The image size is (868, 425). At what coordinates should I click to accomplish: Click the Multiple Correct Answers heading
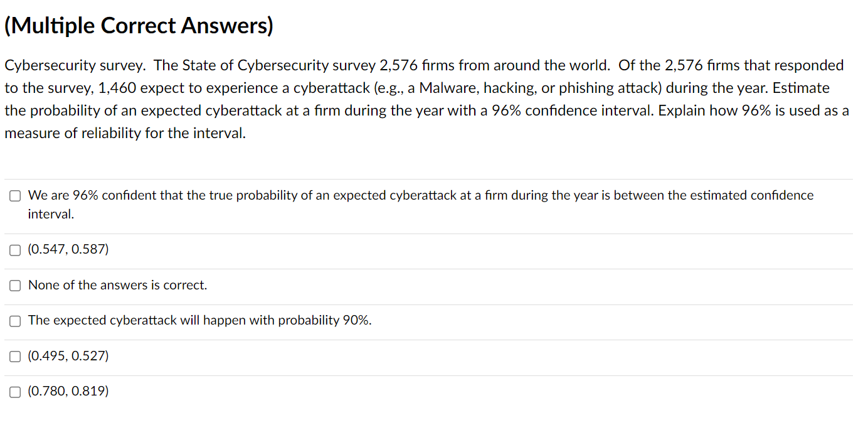click(138, 25)
